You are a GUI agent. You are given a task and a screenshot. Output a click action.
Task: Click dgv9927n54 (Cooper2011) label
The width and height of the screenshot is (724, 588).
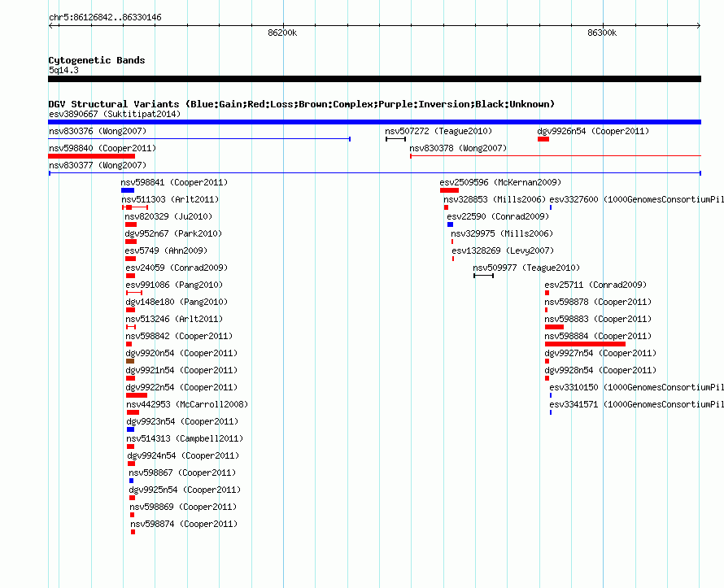coord(600,353)
